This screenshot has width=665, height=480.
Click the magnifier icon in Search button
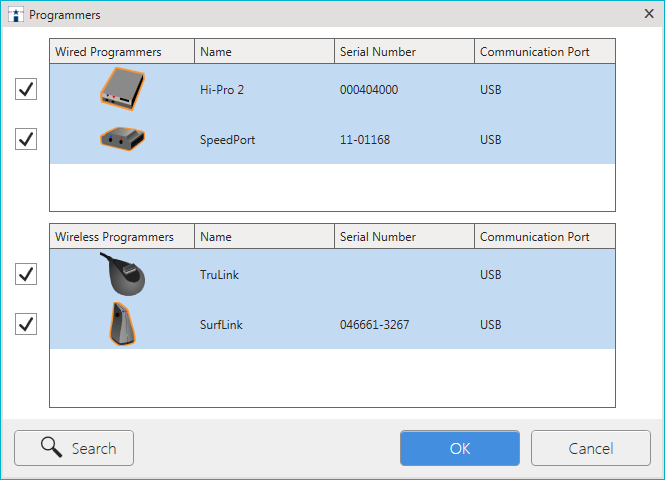(51, 447)
